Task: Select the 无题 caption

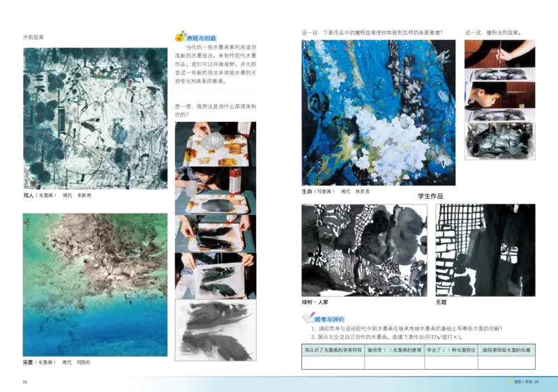Action: pyautogui.click(x=441, y=302)
